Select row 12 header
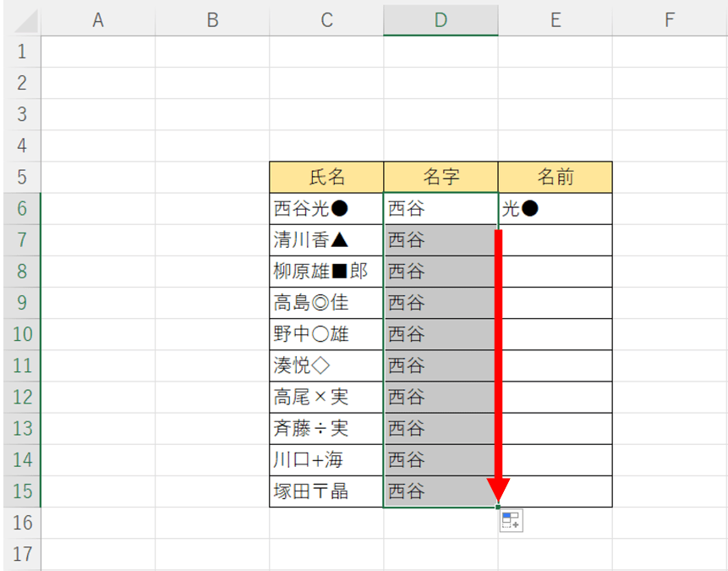728x571 pixels. pyautogui.click(x=22, y=398)
